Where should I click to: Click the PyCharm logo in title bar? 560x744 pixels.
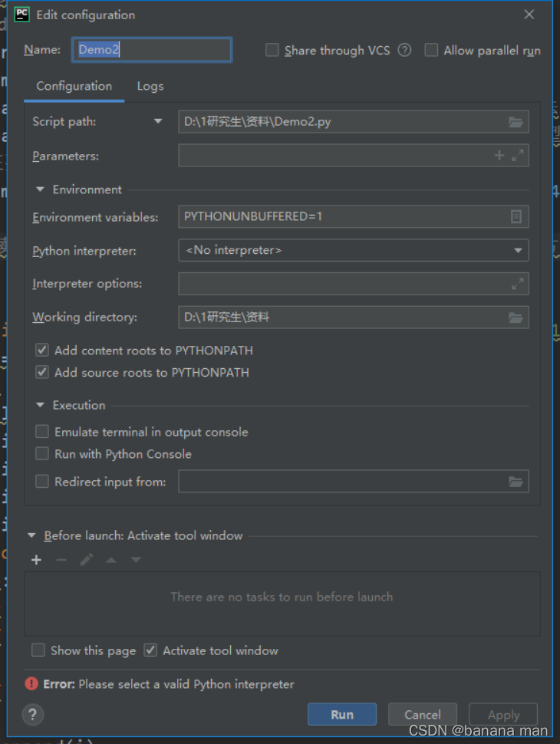click(21, 15)
